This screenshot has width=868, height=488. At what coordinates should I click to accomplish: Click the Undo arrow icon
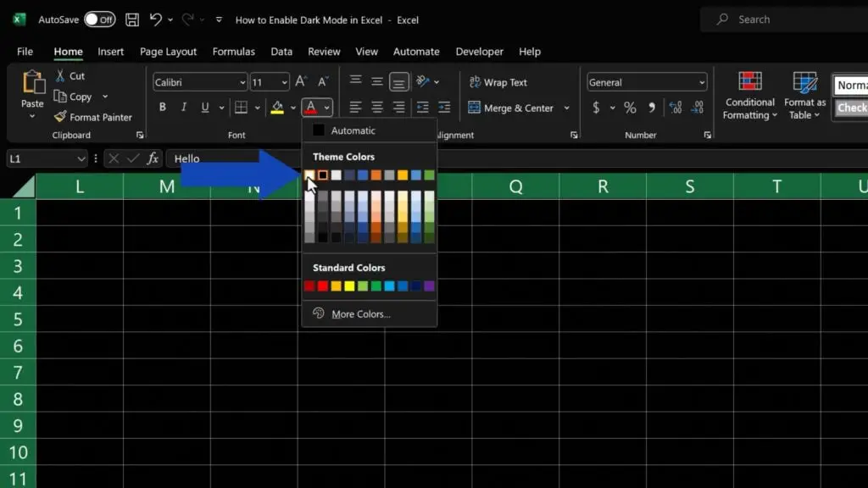coord(156,19)
